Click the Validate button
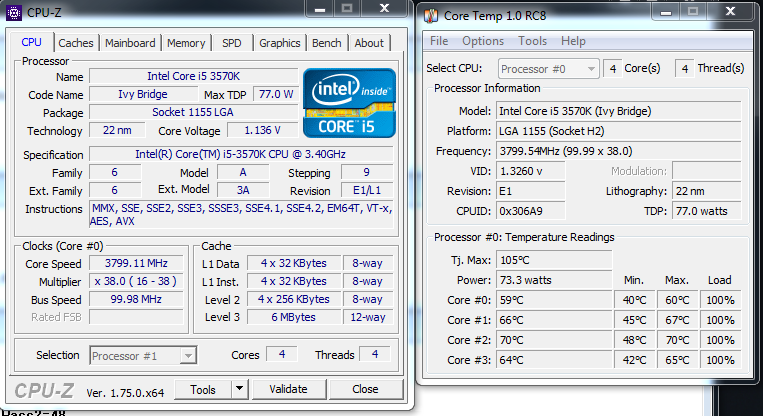 pos(288,389)
